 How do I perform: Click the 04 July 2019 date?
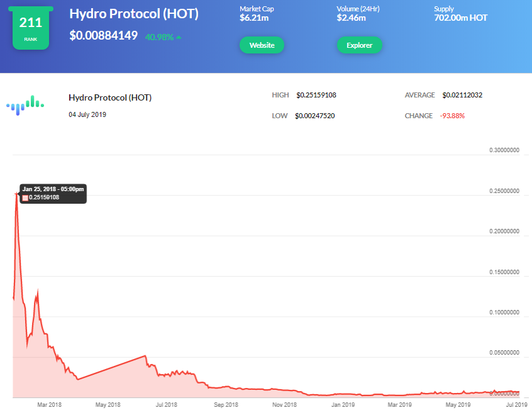[x=87, y=114]
